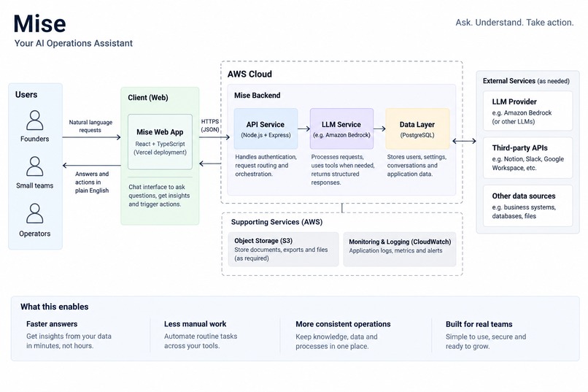Click the 'Operators' label
This screenshot has width=588, height=392.
pyautogui.click(x=34, y=234)
